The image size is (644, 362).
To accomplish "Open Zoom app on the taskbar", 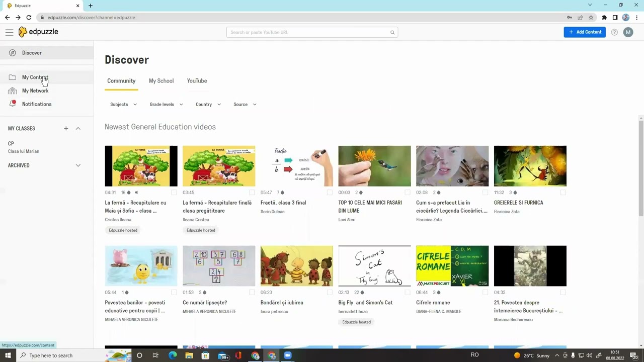I will pos(288,355).
